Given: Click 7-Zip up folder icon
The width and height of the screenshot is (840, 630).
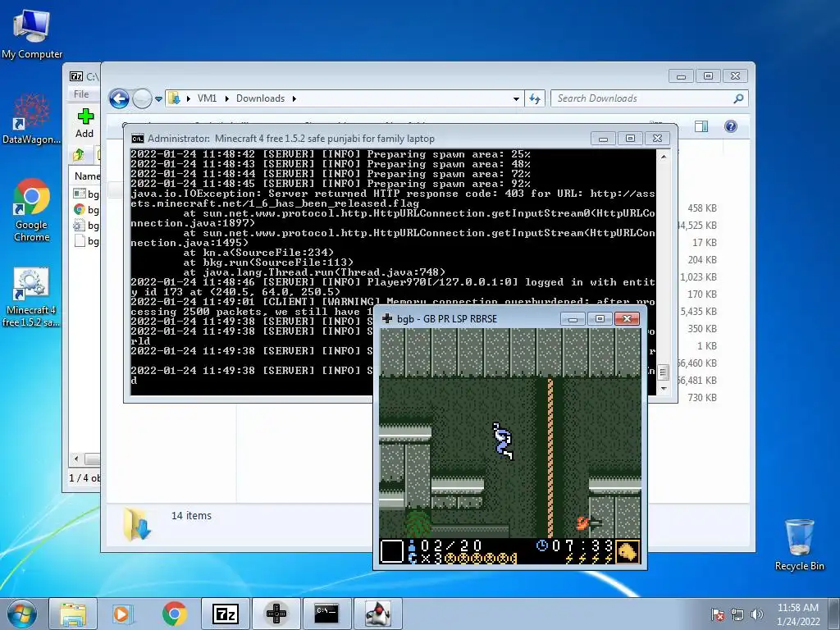Looking at the screenshot, I should [79, 155].
